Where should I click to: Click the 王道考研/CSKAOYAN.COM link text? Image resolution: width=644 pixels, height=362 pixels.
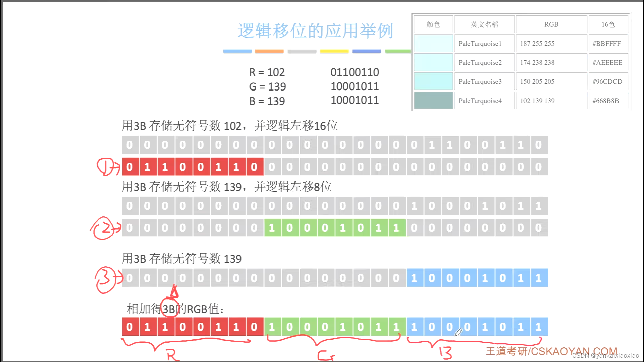pyautogui.click(x=551, y=351)
